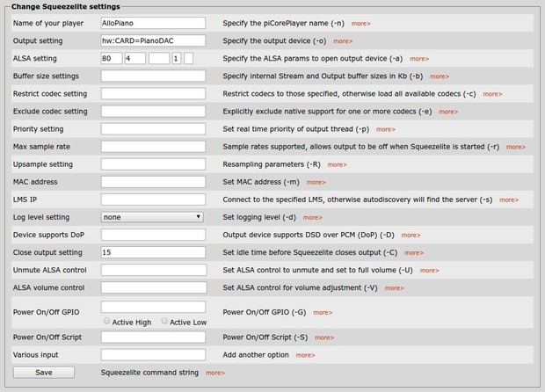Focus the Priority setting field

click(153, 129)
